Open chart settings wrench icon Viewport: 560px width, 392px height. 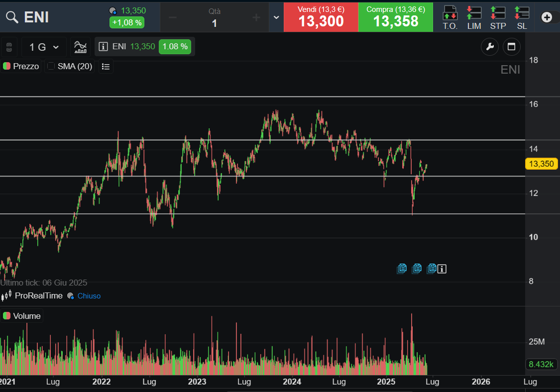pyautogui.click(x=490, y=47)
